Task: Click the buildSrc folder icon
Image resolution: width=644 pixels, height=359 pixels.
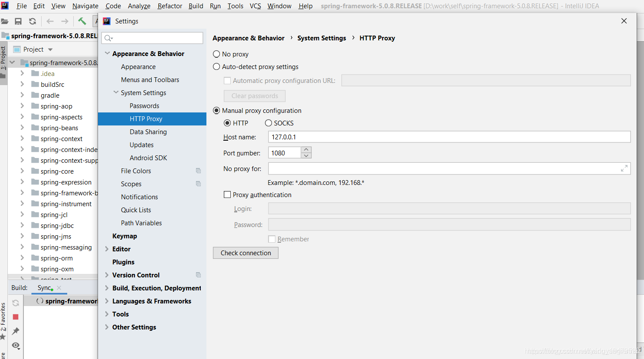Action: (35, 84)
